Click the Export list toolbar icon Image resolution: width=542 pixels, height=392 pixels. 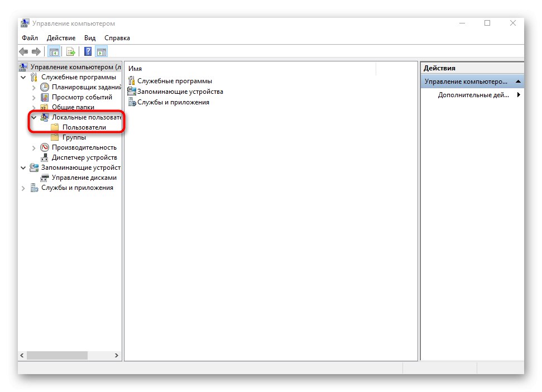click(x=70, y=51)
